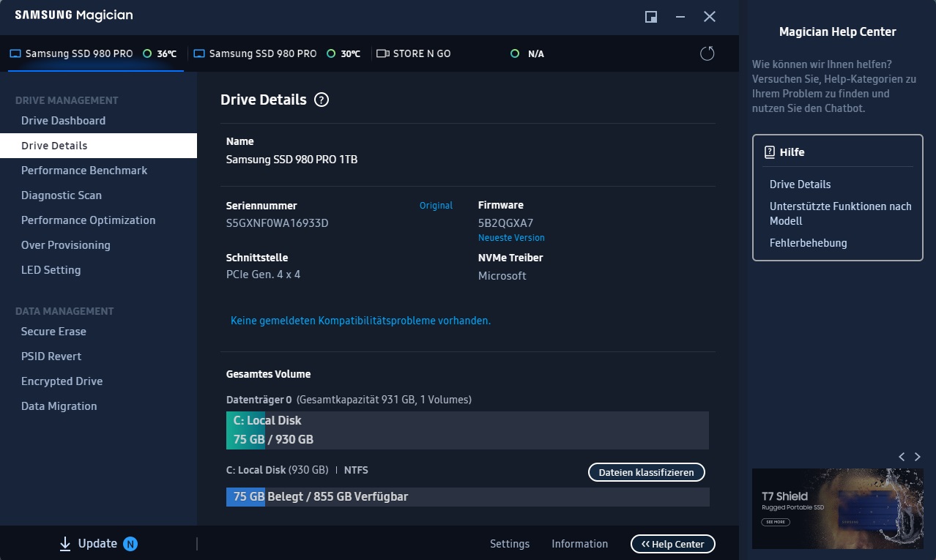This screenshot has width=936, height=560.
Task: Click the Samsung SSD 980 PRO 1TB name
Action: tap(291, 159)
